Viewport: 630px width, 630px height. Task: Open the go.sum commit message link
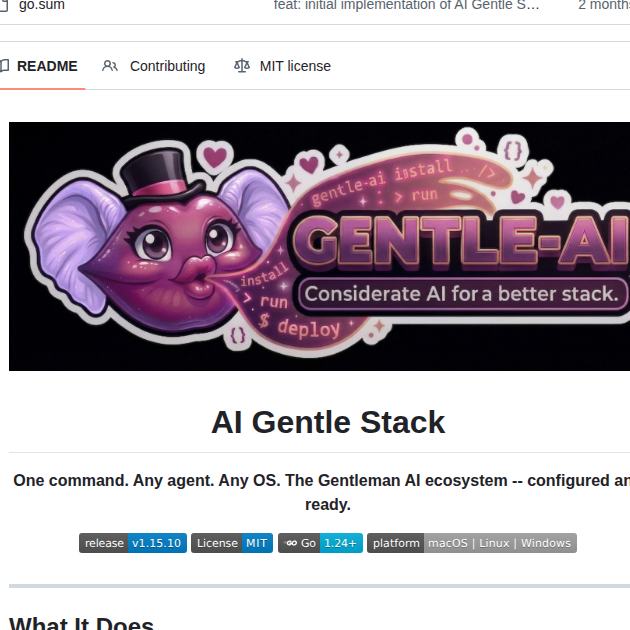pos(406,5)
